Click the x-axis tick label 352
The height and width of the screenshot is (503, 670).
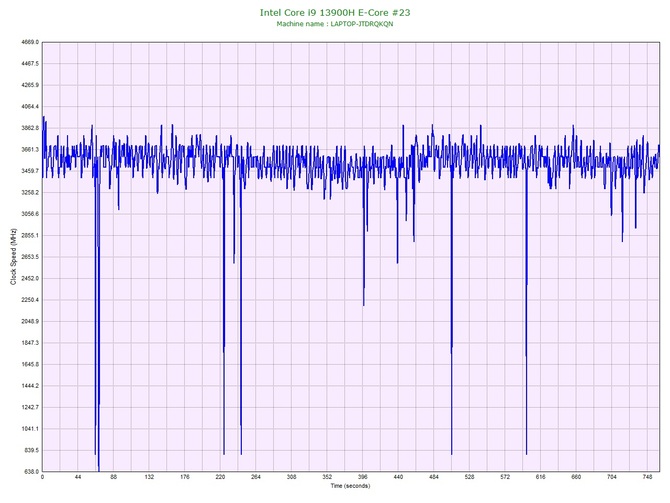(x=327, y=477)
